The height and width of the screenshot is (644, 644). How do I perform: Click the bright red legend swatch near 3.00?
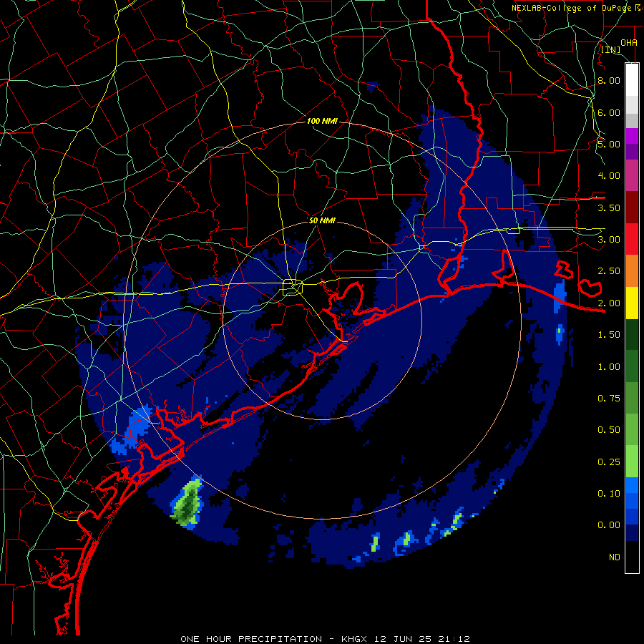pyautogui.click(x=632, y=239)
